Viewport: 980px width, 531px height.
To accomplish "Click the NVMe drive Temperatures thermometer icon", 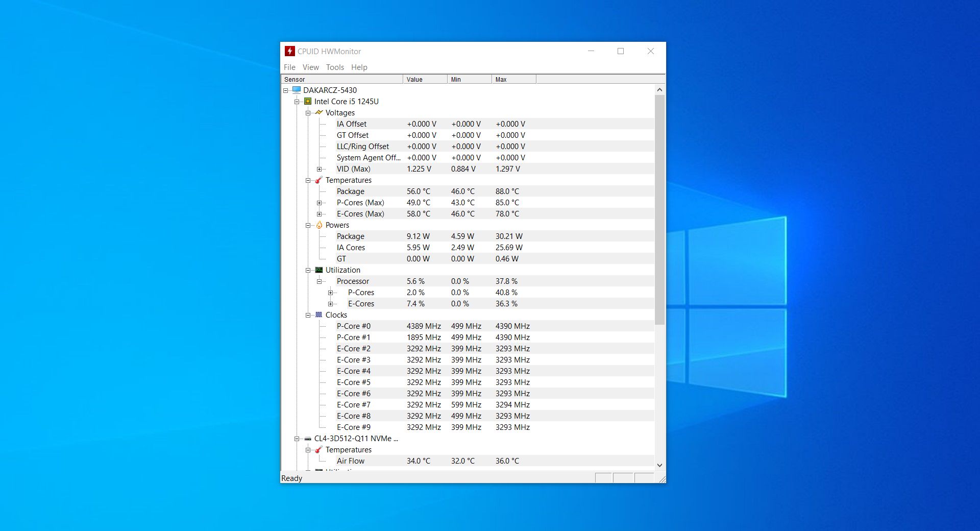I will (319, 449).
